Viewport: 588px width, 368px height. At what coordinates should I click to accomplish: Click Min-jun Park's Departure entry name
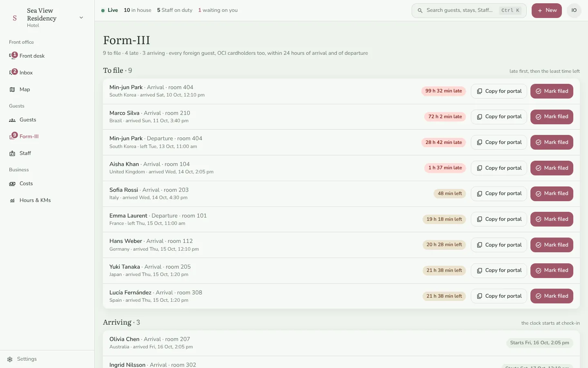[126, 139]
